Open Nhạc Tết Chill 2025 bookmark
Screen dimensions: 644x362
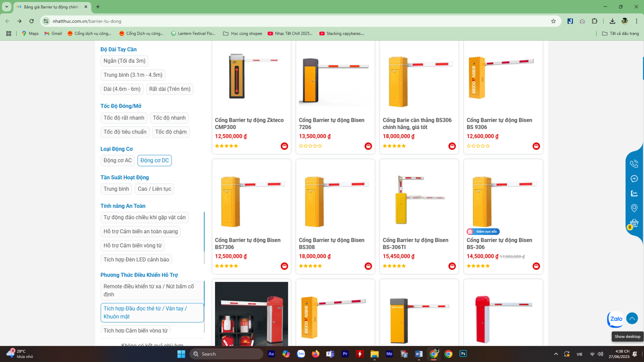click(290, 33)
